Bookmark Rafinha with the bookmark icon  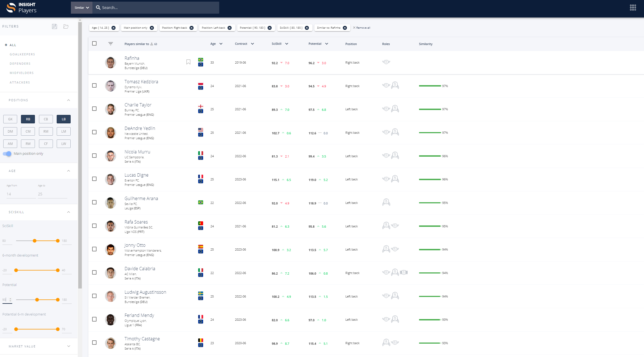[x=188, y=62]
